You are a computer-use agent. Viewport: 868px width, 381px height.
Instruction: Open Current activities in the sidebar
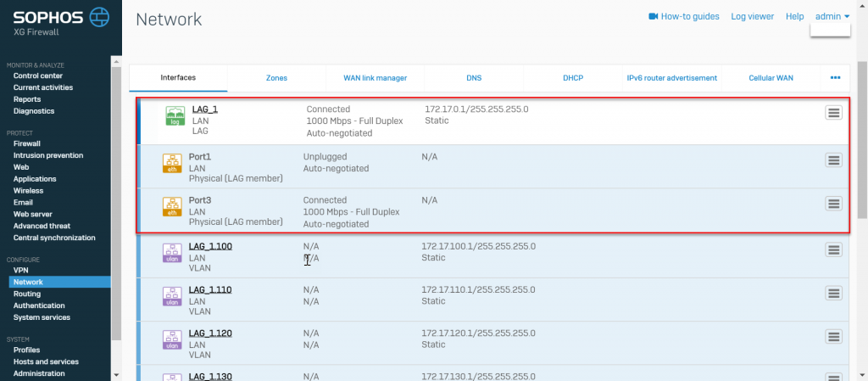pyautogui.click(x=43, y=87)
